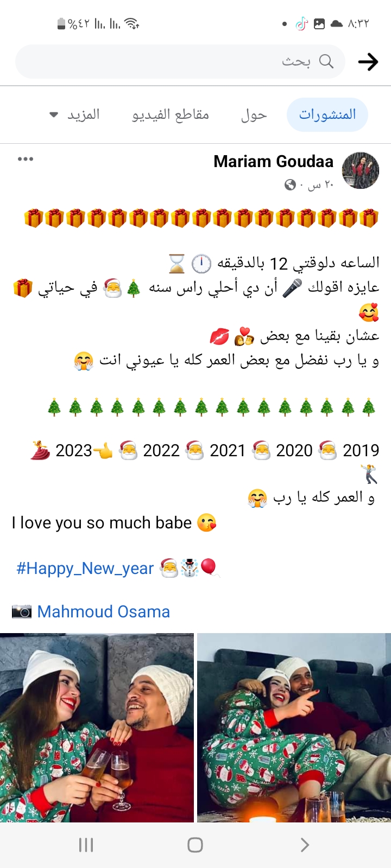Select the حول tab
This screenshot has height=868, width=391.
(255, 114)
